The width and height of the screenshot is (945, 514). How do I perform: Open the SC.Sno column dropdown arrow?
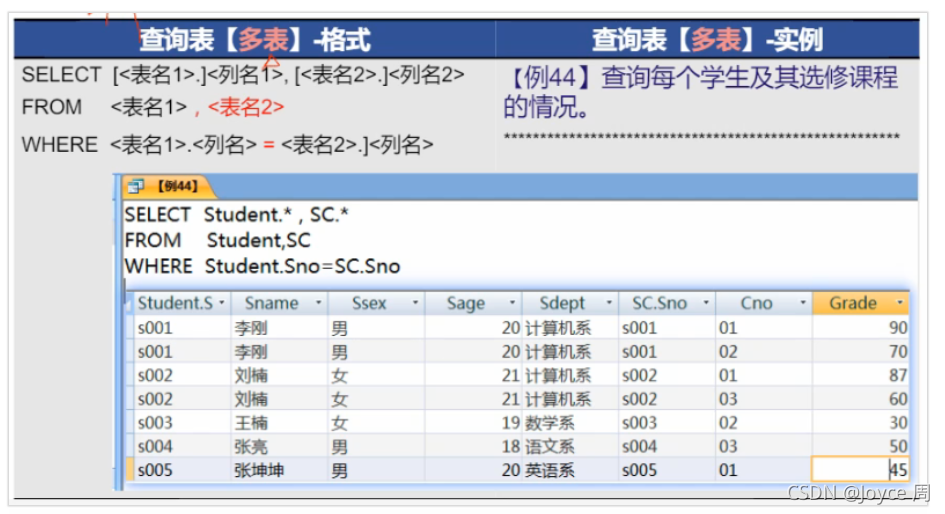pyautogui.click(x=706, y=303)
